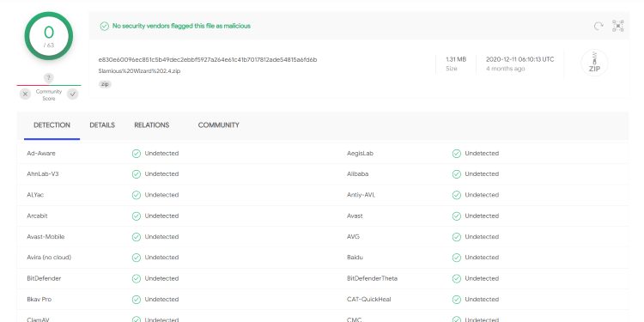Click Ad-Aware undetected check icon
The width and height of the screenshot is (644, 322).
[137, 154]
